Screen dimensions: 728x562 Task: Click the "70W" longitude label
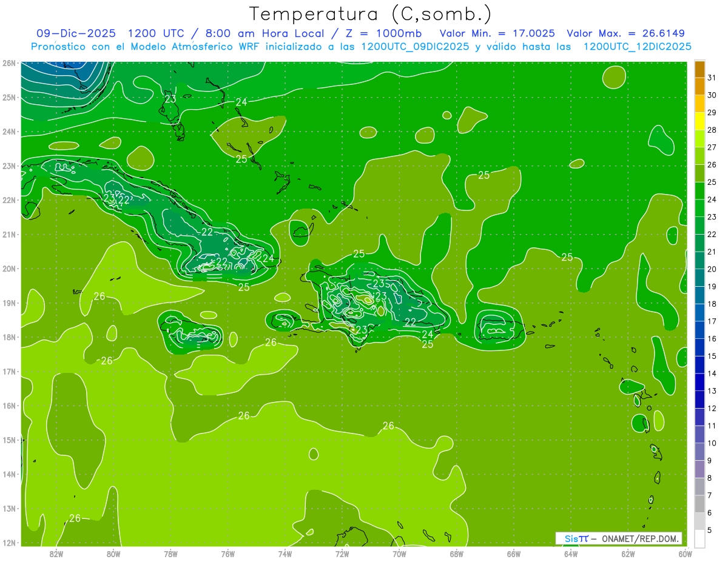pos(399,553)
